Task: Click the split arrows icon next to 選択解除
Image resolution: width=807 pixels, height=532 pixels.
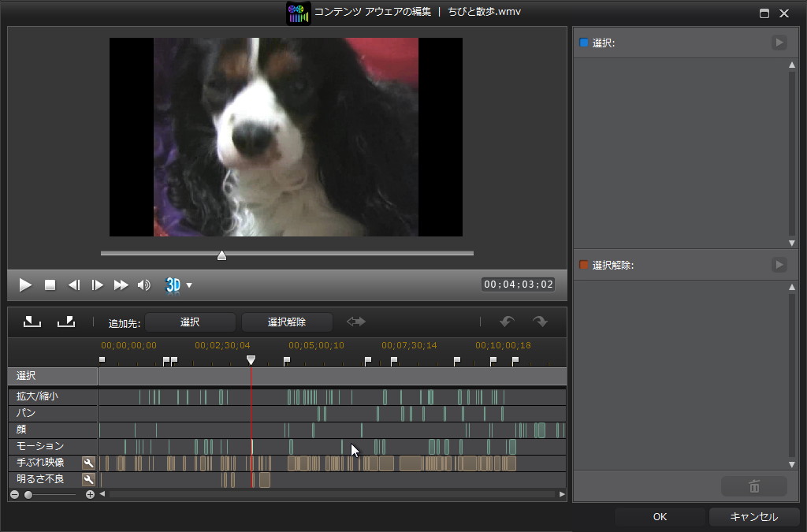Action: pyautogui.click(x=355, y=322)
